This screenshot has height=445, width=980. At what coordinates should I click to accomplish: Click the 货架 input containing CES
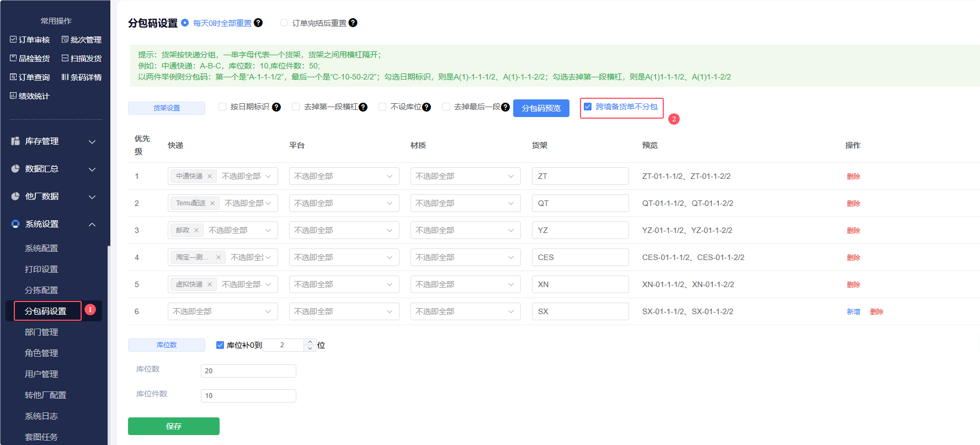click(x=580, y=257)
